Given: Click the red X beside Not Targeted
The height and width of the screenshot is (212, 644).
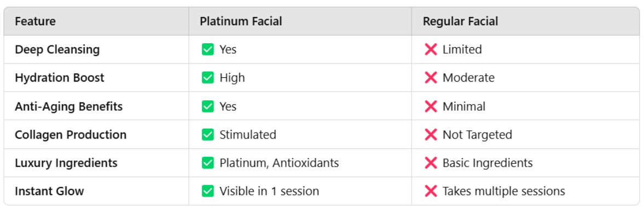Looking at the screenshot, I should click(x=431, y=135).
